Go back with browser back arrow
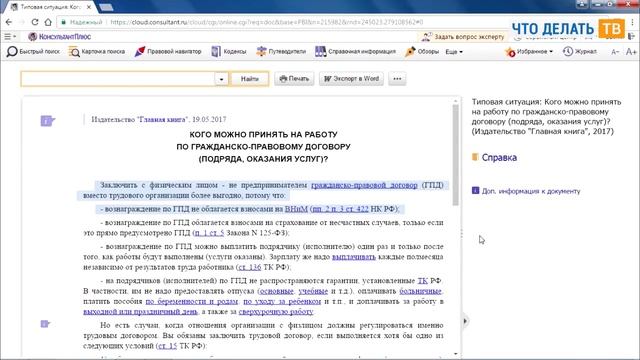 click(x=9, y=22)
